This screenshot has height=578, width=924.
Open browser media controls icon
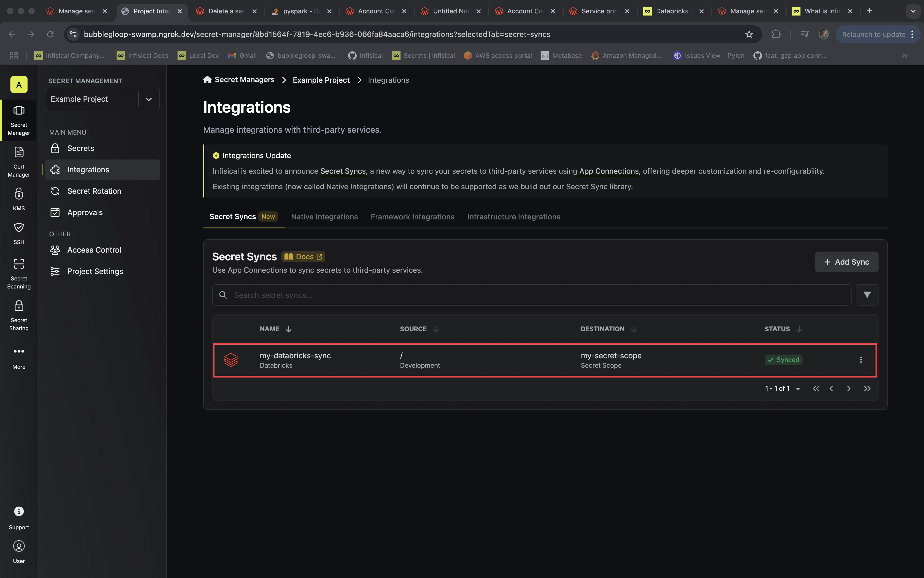pos(804,34)
